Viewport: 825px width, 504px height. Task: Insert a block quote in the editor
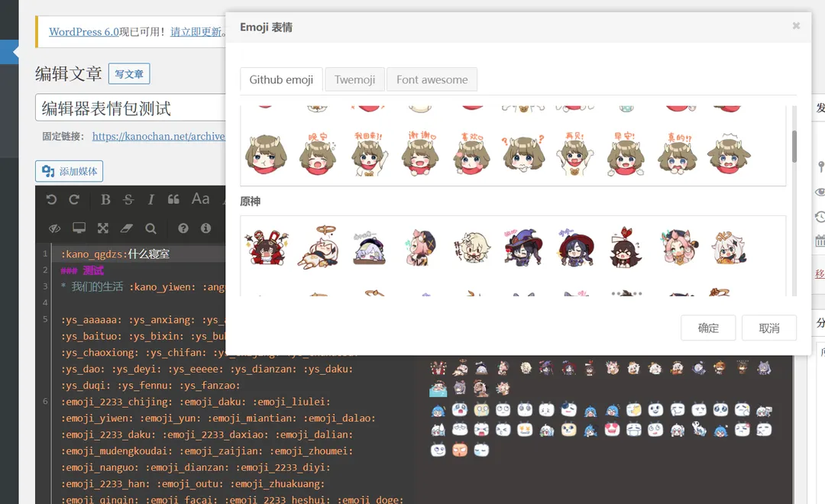coord(173,199)
